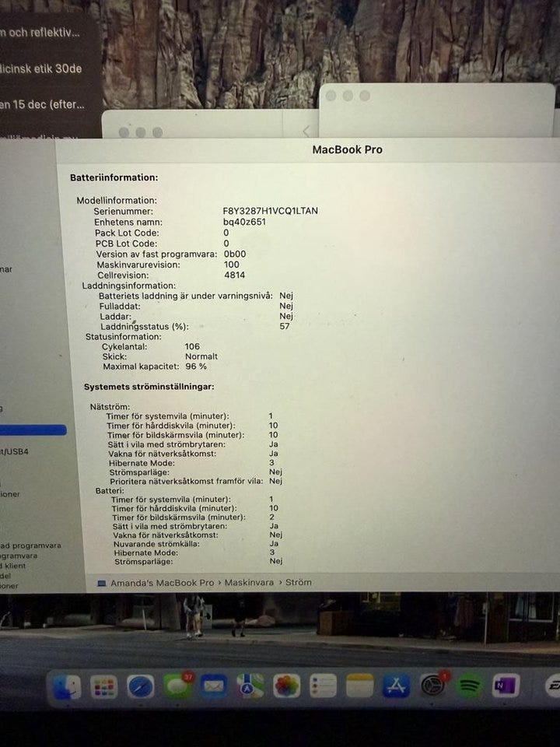Click the Cykelantal value 106
This screenshot has width=560, height=747.
tap(192, 346)
